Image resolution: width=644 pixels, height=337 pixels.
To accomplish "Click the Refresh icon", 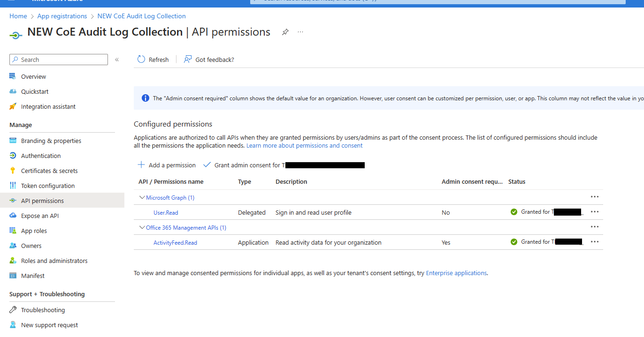I will click(x=141, y=59).
